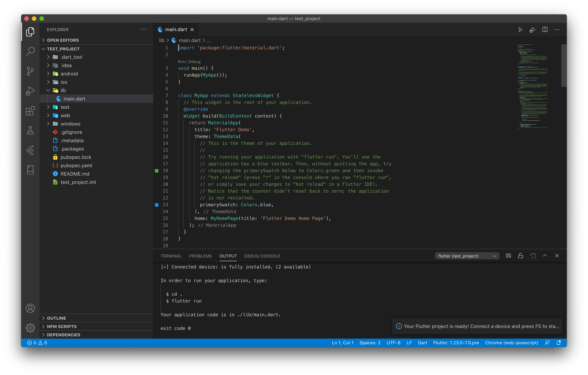The width and height of the screenshot is (588, 375).
Task: Expand the .dart_tool folder
Action: tap(96, 57)
